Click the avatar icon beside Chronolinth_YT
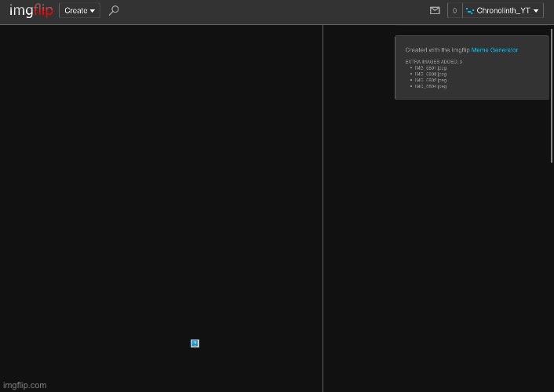This screenshot has height=392, width=554. (470, 11)
